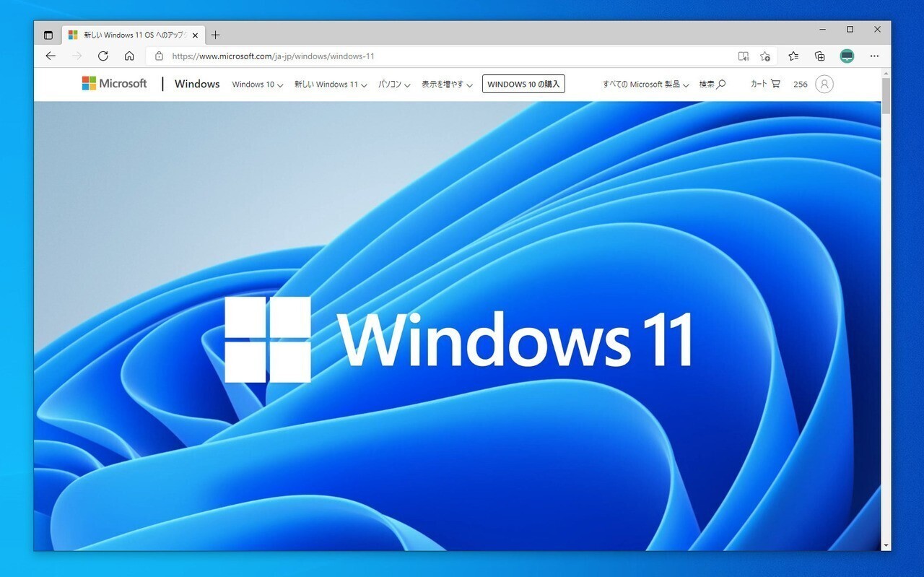Select the 新しい Windows 11 OS browser tab
This screenshot has height=577, width=924.
[x=134, y=35]
